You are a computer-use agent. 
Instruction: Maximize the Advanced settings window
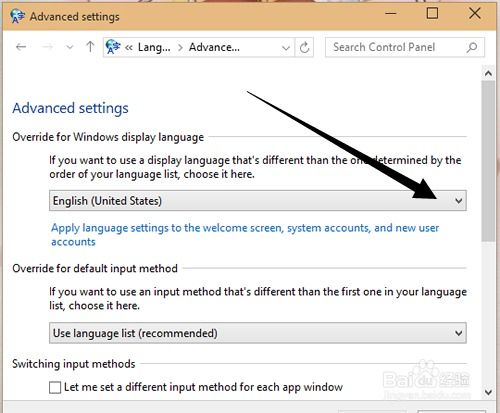tap(432, 13)
